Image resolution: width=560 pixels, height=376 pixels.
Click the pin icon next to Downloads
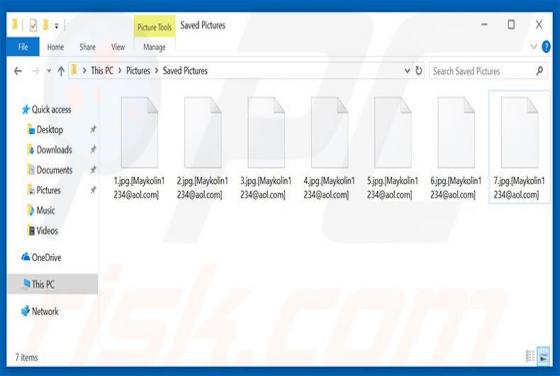point(93,149)
